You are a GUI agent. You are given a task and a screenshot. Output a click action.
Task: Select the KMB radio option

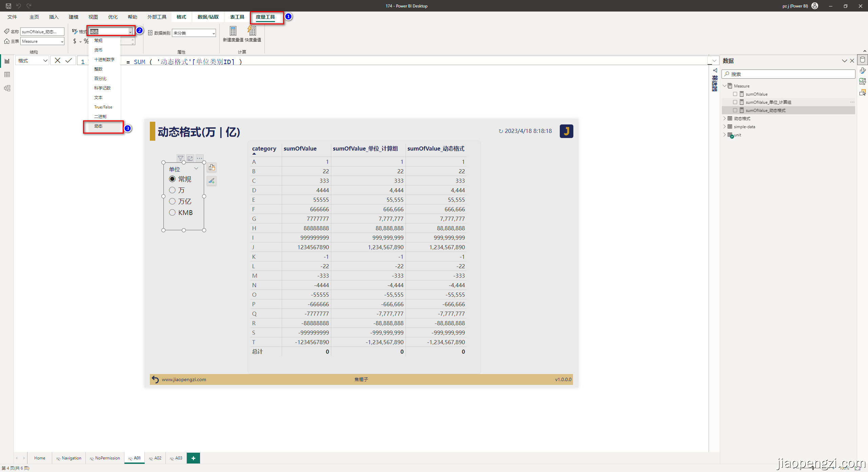[172, 213]
